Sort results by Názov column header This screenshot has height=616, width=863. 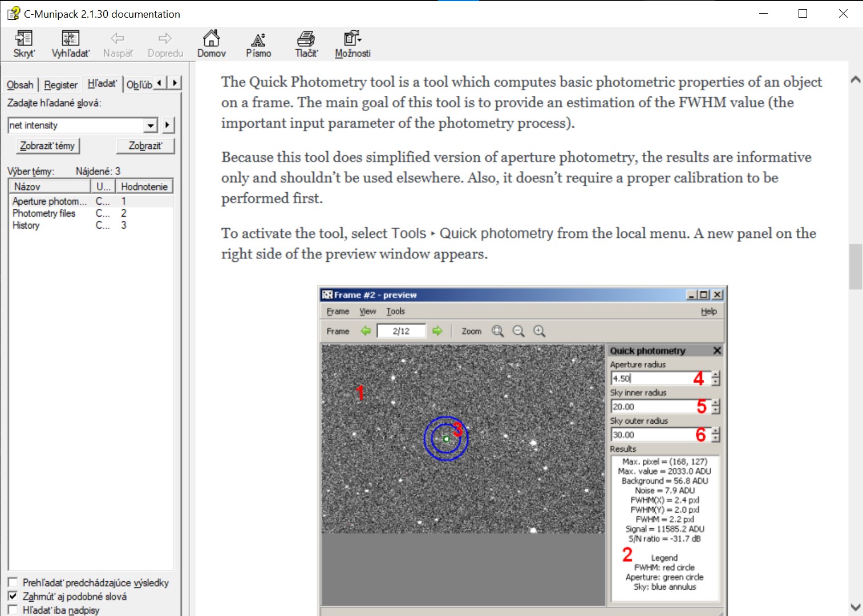(50, 187)
